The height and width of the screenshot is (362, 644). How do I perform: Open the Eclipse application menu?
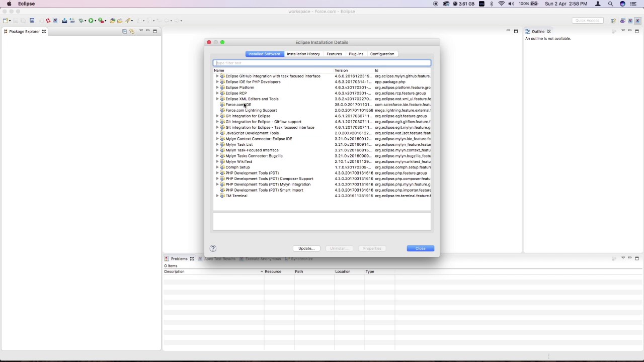[x=26, y=4]
